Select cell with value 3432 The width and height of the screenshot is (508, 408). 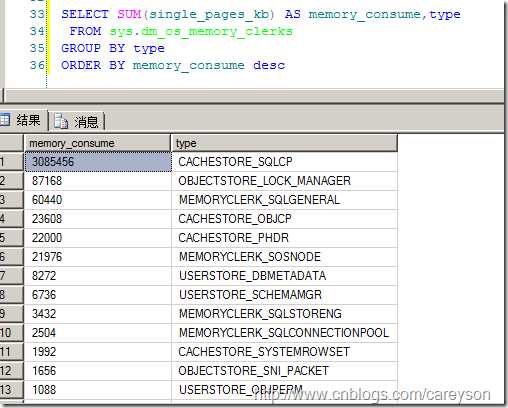98,314
